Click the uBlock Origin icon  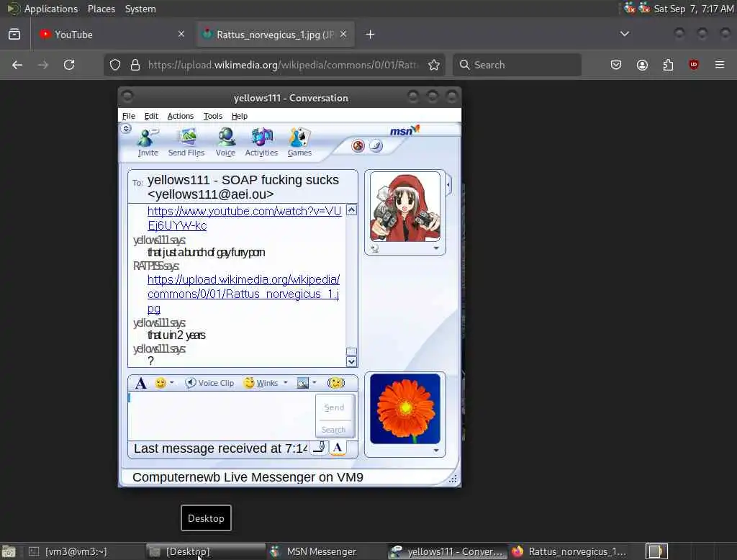tap(694, 65)
